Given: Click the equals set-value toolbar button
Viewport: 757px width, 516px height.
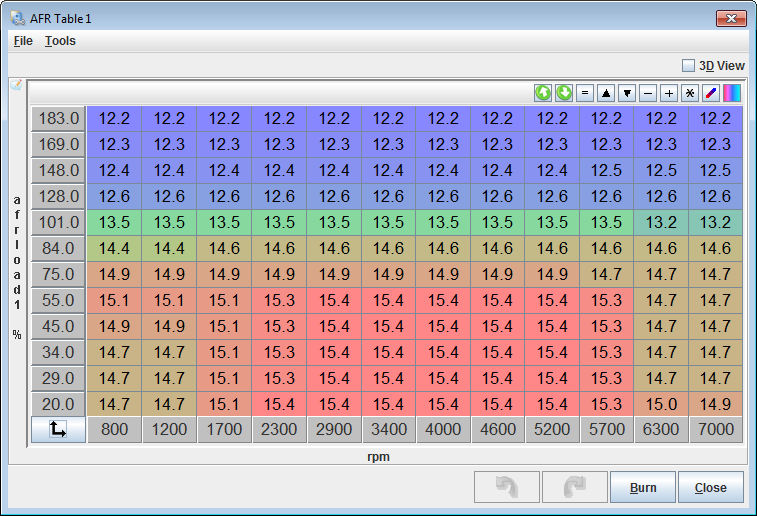Looking at the screenshot, I should 585,93.
